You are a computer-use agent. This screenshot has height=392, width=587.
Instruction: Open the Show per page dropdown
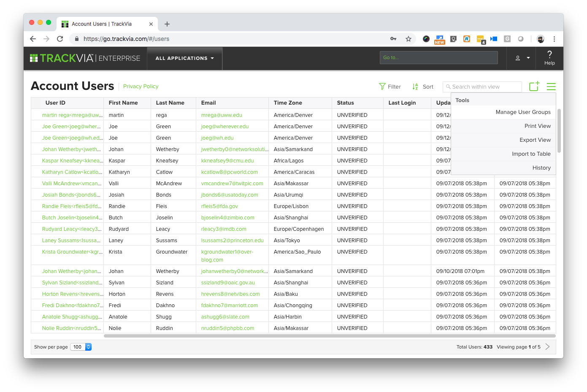pos(81,347)
